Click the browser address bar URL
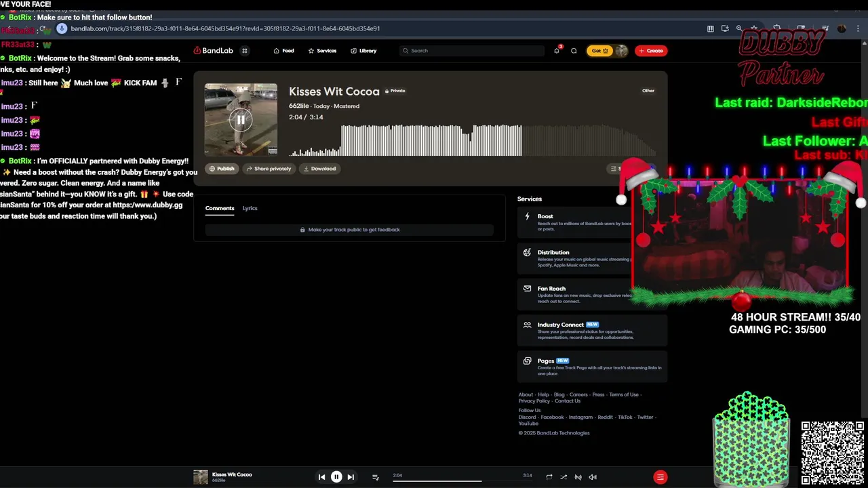The width and height of the screenshot is (868, 488). click(x=225, y=28)
